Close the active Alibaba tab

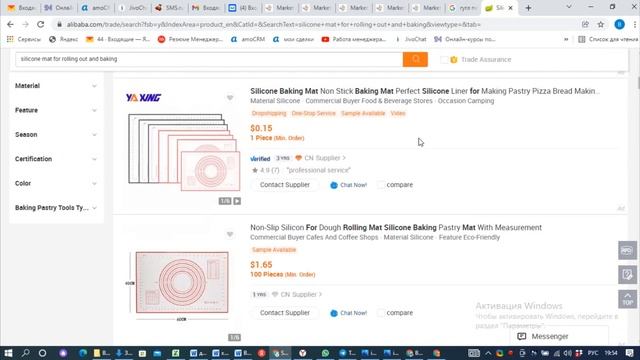[x=510, y=8]
